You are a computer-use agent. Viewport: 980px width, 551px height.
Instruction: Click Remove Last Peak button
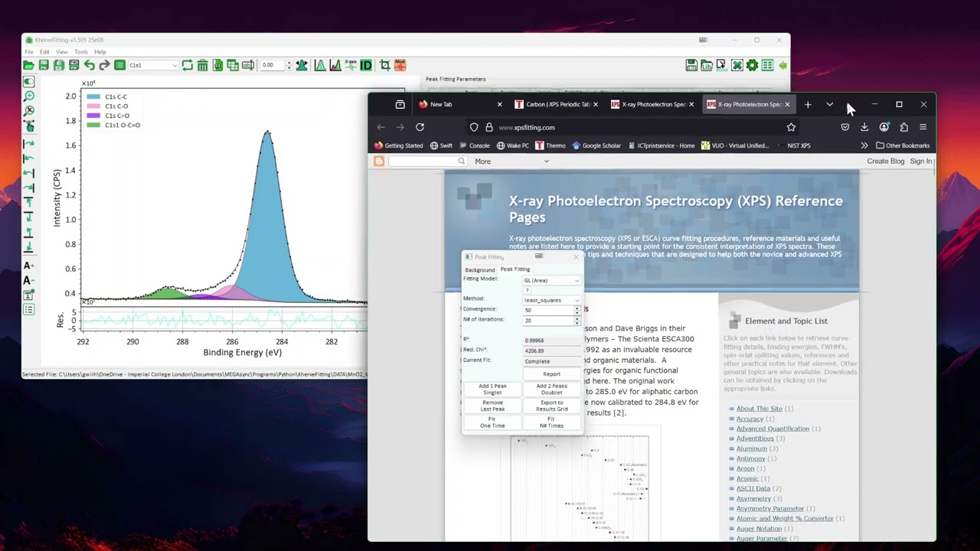tap(492, 406)
